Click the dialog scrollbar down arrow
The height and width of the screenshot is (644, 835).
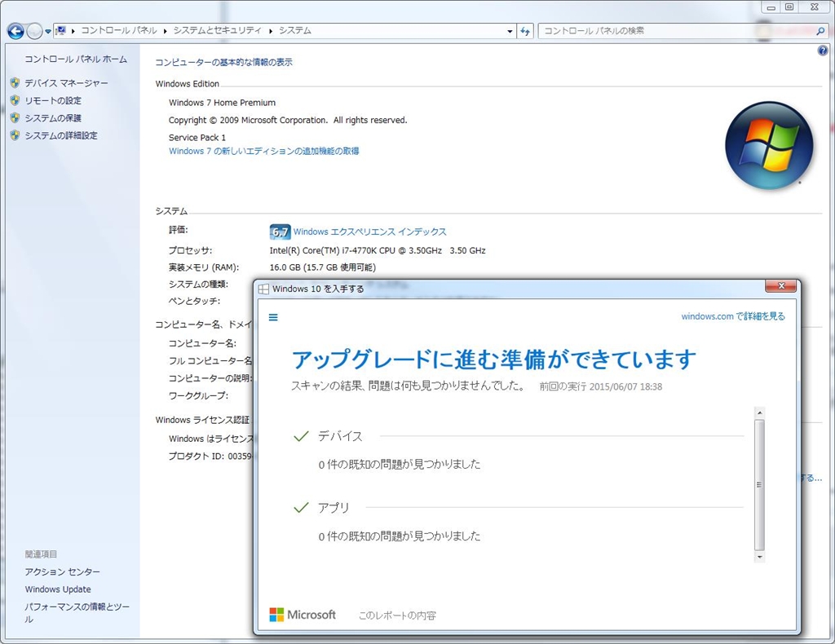coord(760,558)
